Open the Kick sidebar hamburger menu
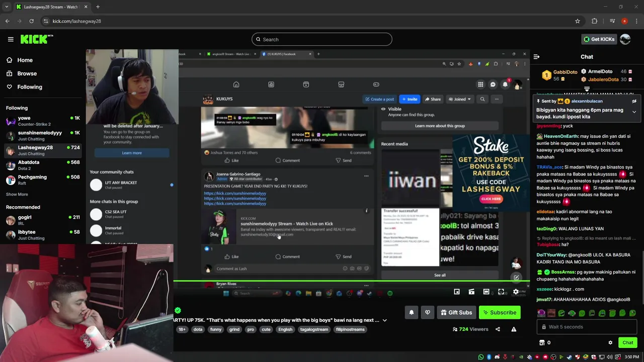644x362 pixels. click(x=11, y=39)
